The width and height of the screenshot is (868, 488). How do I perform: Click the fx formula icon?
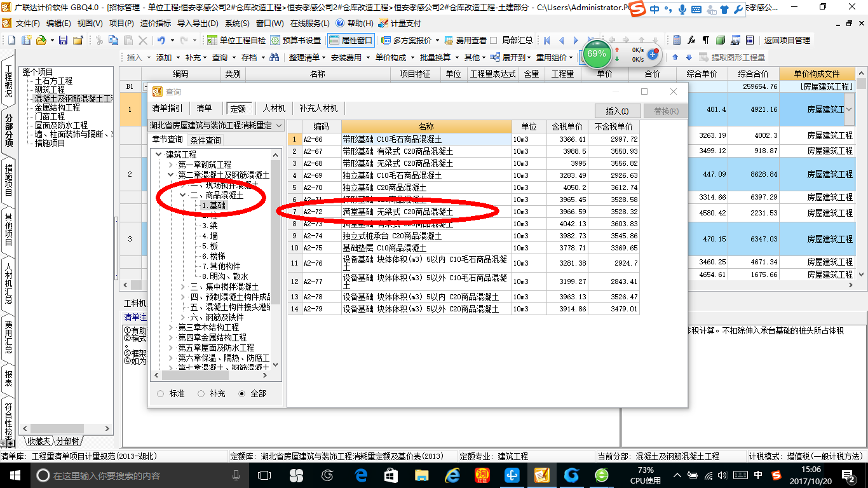691,40
